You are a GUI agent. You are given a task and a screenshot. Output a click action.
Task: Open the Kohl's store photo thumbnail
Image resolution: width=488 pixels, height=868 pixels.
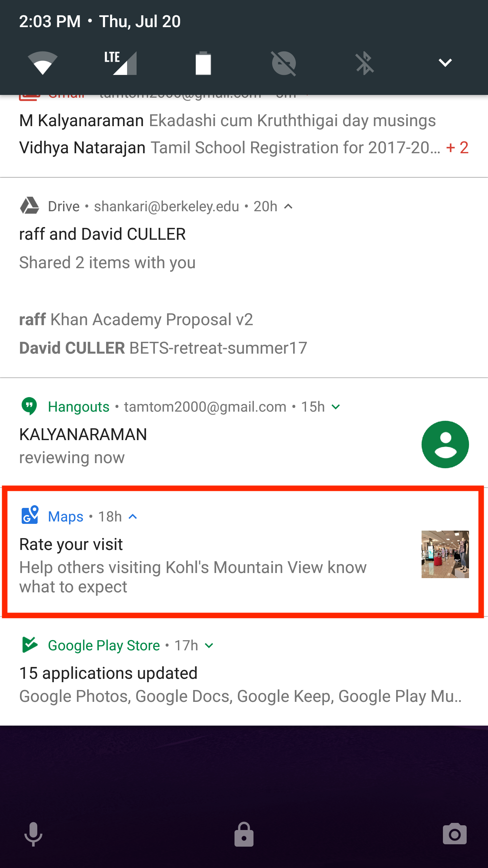(x=445, y=554)
